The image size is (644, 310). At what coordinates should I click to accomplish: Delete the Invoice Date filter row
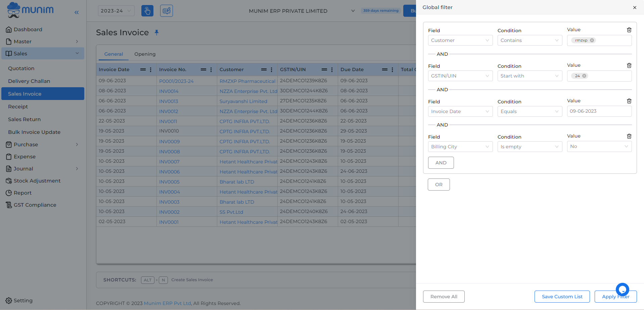click(629, 101)
